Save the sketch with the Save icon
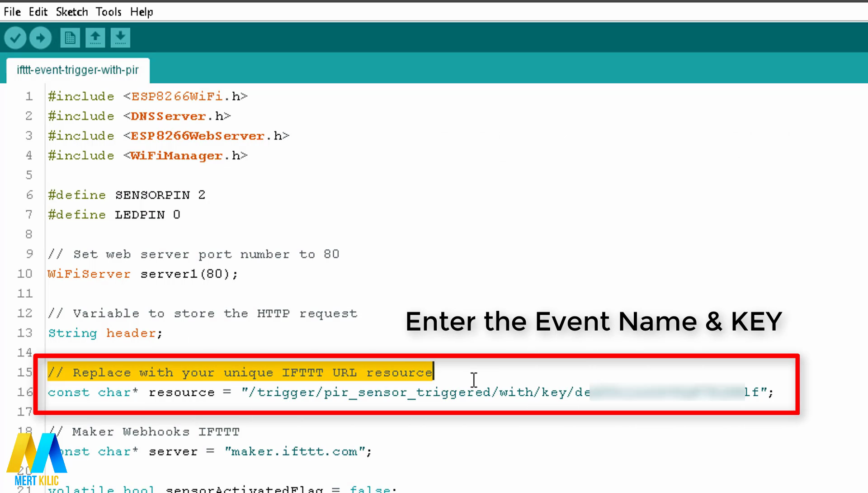868x493 pixels. (120, 38)
